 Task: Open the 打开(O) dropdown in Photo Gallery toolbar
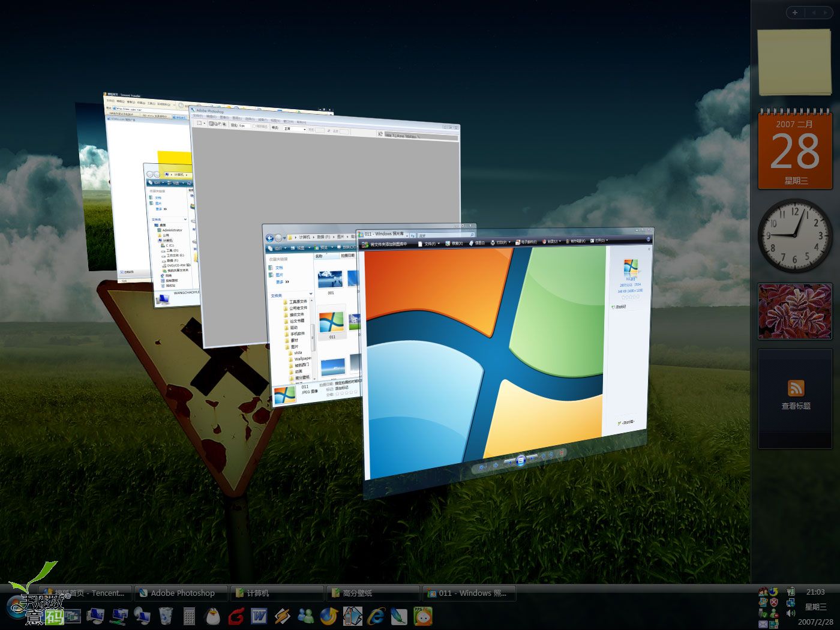click(x=599, y=241)
